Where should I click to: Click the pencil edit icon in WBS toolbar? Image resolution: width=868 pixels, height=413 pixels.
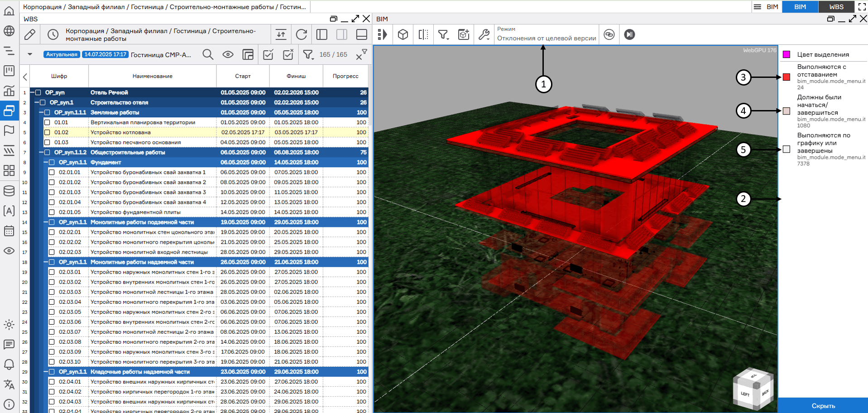tap(30, 34)
